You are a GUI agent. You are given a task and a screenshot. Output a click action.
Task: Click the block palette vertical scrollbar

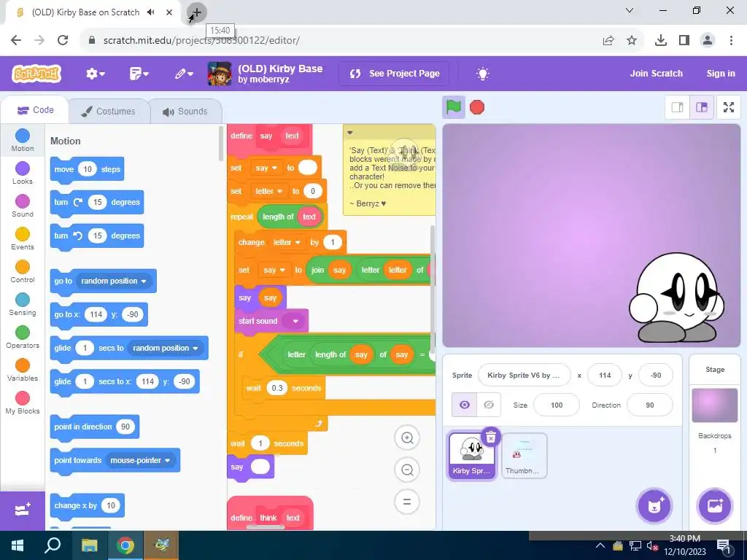[x=220, y=144]
